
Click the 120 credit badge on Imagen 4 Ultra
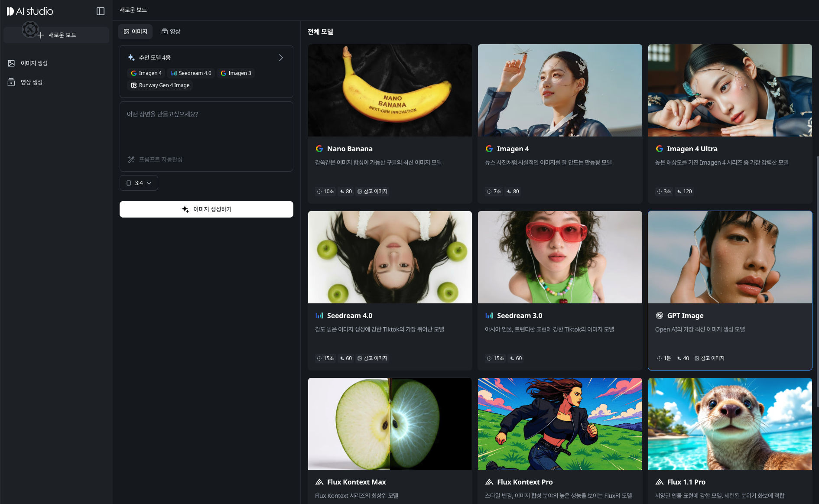point(684,192)
